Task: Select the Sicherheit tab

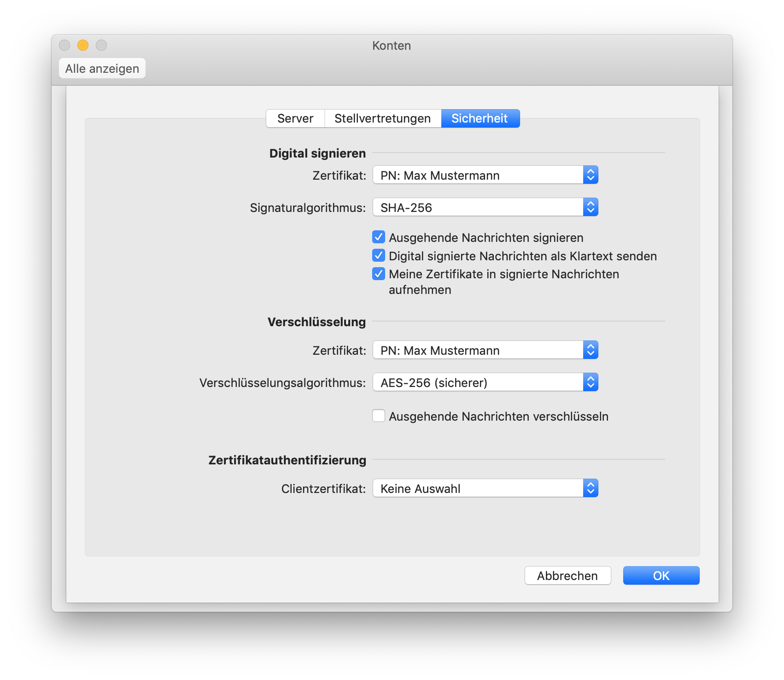Action: 480,118
